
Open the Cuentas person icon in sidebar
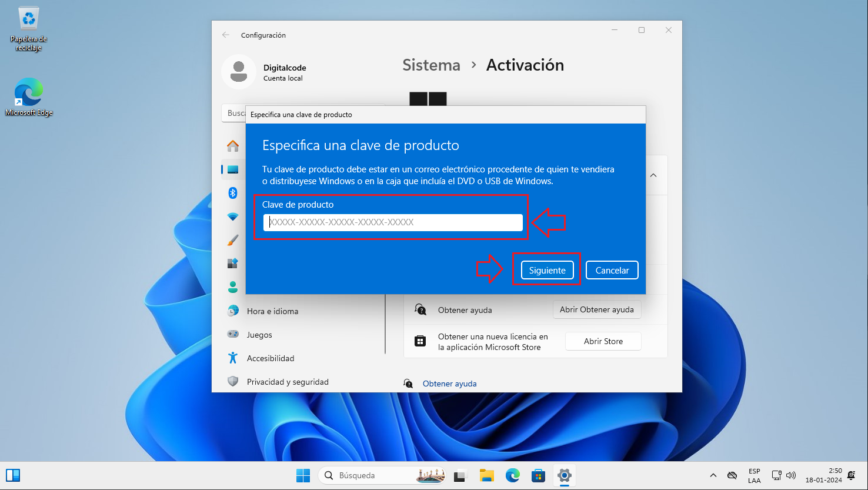point(233,287)
